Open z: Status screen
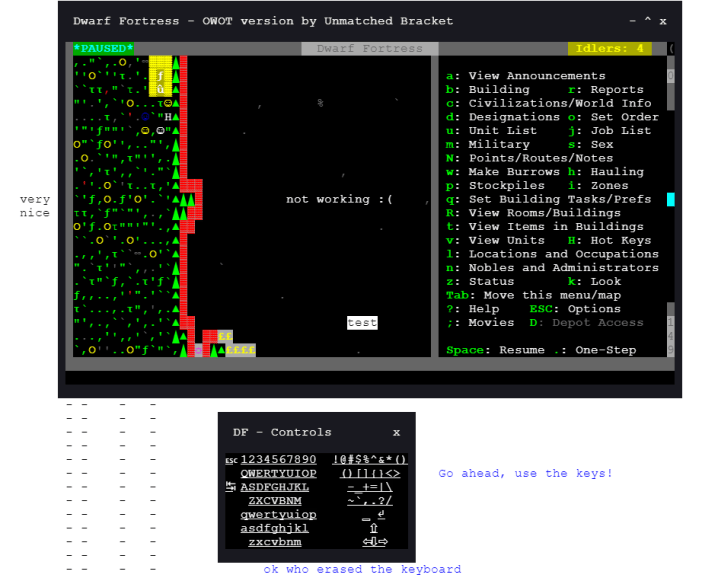This screenshot has width=702, height=581. point(480,282)
